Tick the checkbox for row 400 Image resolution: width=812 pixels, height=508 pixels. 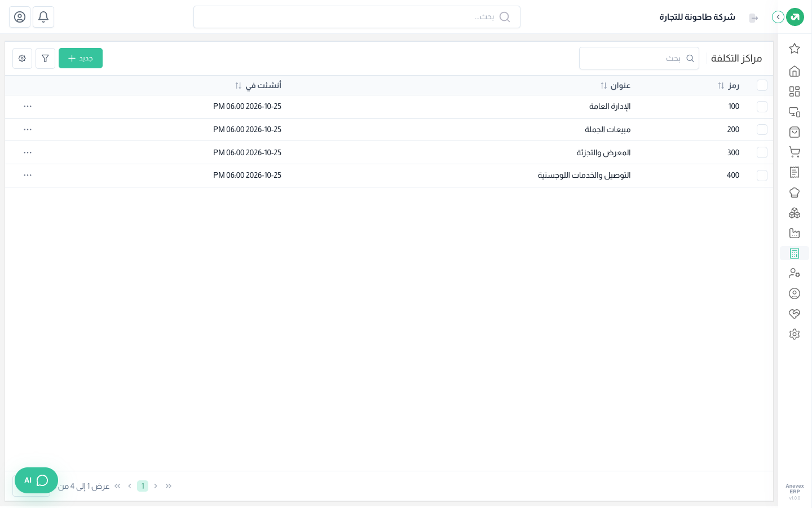(762, 176)
